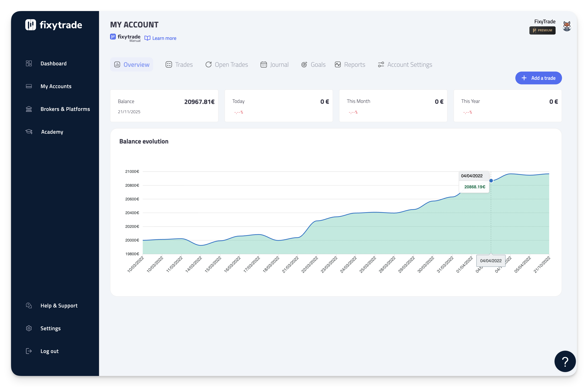Click the Log out arrow icon
This screenshot has height=387, width=588.
pyautogui.click(x=29, y=351)
